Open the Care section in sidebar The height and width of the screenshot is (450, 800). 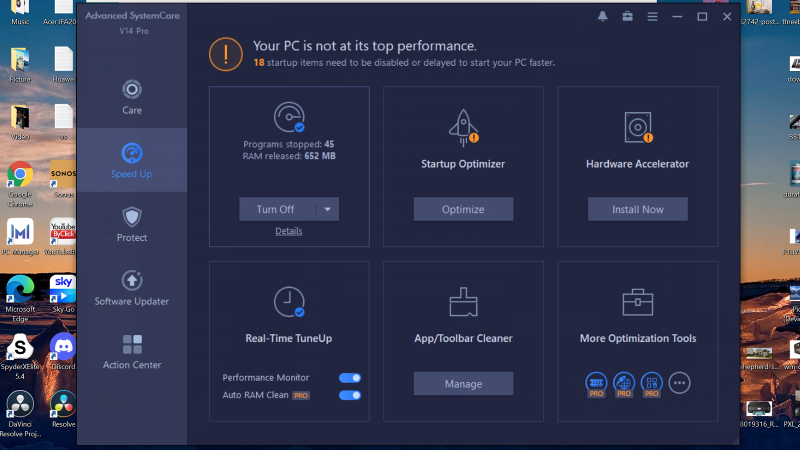point(132,96)
